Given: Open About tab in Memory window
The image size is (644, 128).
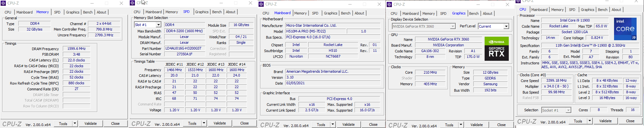Looking at the screenshot, I should pos(101,12).
